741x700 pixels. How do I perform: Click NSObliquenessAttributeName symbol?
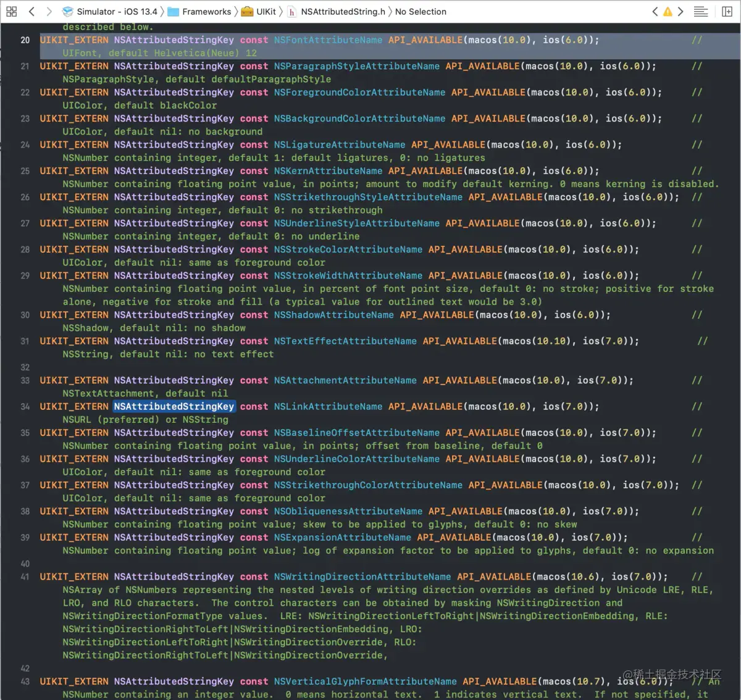348,511
